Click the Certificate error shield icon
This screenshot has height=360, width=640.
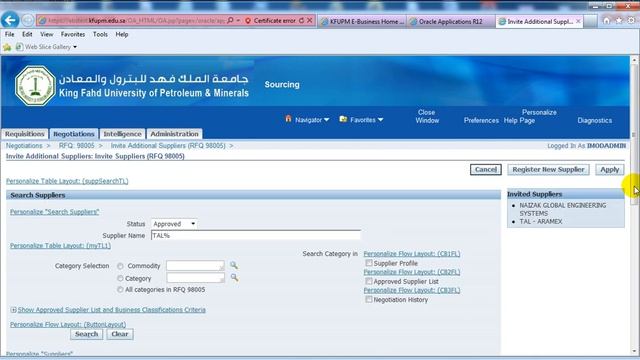[x=248, y=20]
